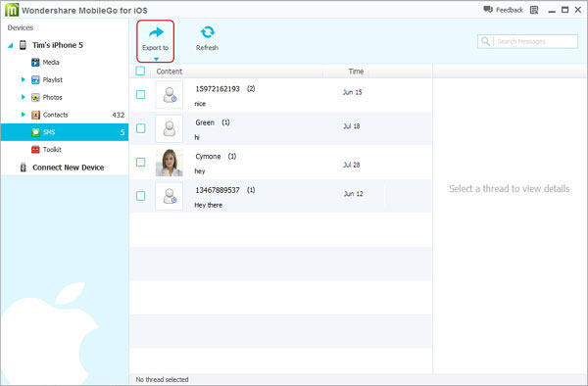Click the Time column header
The width and height of the screenshot is (588, 386).
(356, 72)
